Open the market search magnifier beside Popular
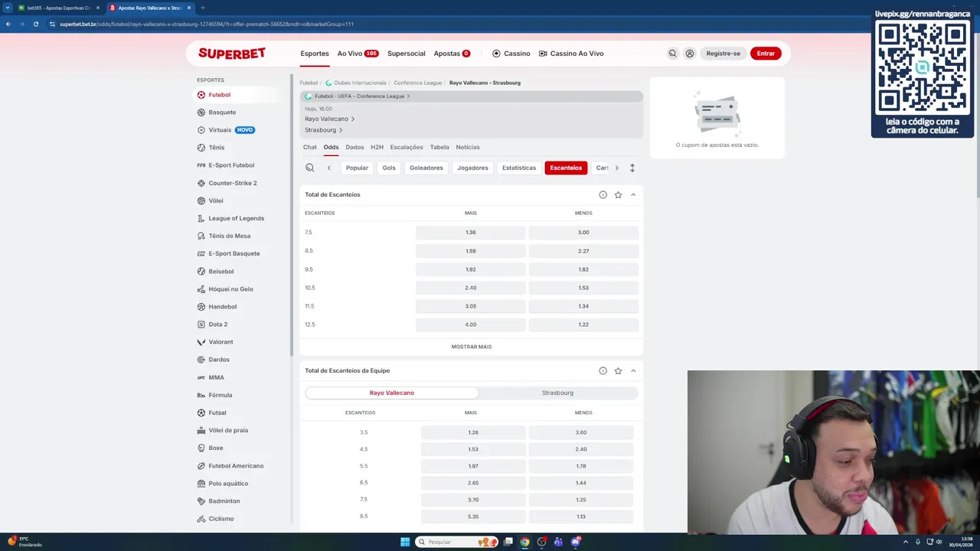This screenshot has width=980, height=551. (x=310, y=168)
